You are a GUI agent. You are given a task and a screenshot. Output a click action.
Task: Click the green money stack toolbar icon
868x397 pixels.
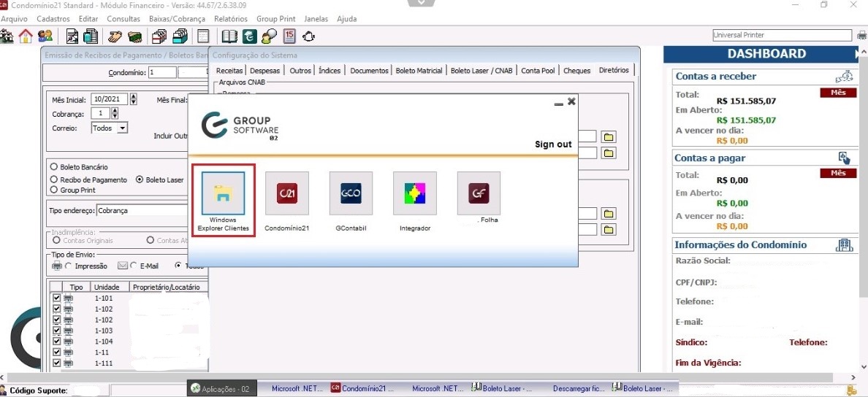tap(134, 37)
